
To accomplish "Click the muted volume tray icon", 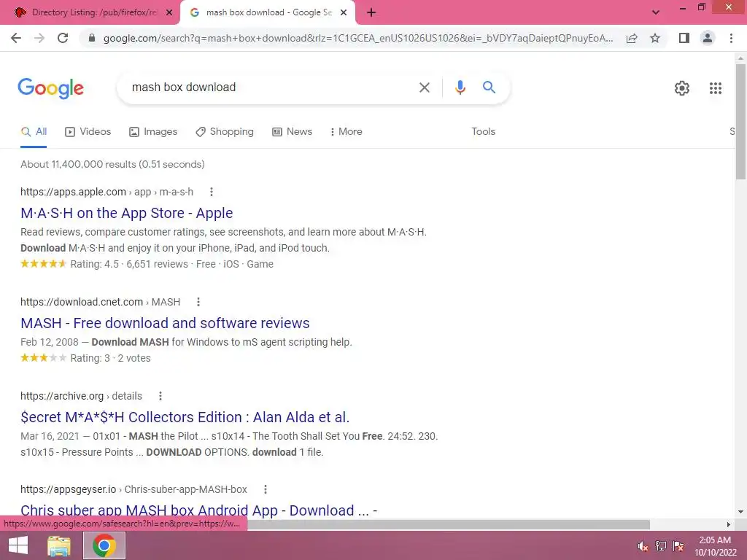I will coord(643,546).
